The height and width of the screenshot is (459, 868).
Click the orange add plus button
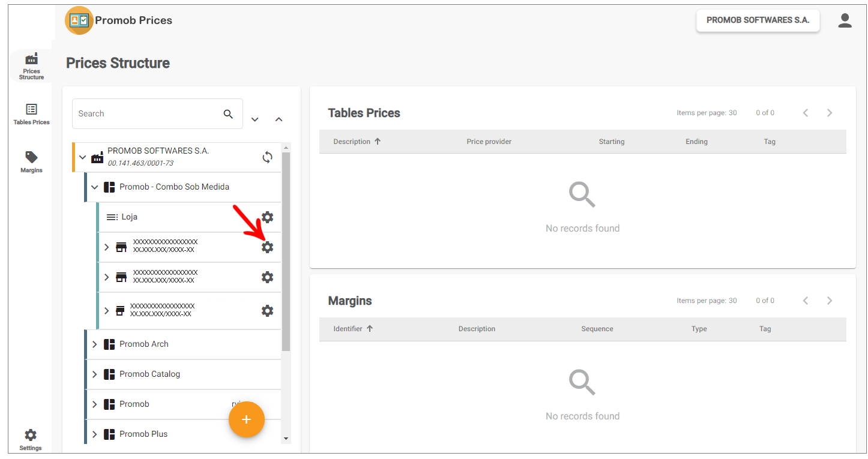247,419
